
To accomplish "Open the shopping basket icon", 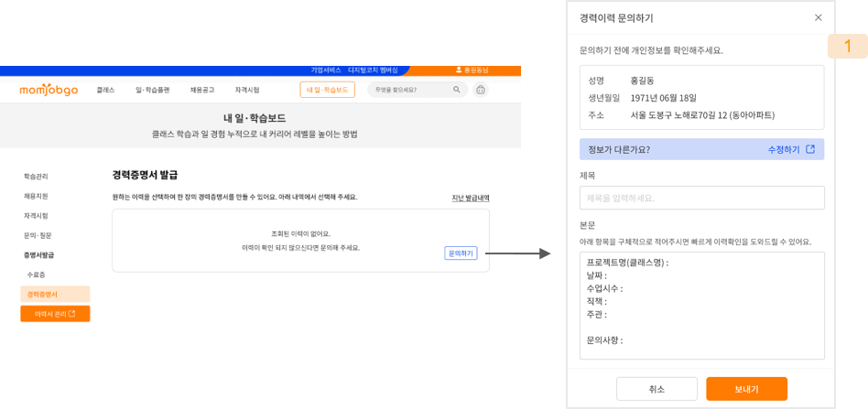I will click(x=481, y=90).
